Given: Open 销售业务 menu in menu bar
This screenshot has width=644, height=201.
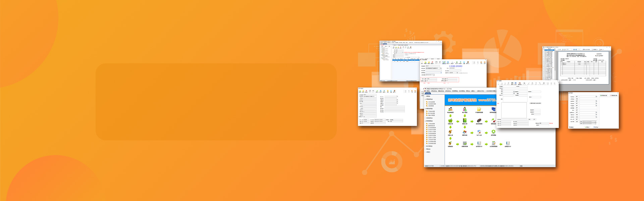Looking at the screenshot, I should [x=440, y=91].
